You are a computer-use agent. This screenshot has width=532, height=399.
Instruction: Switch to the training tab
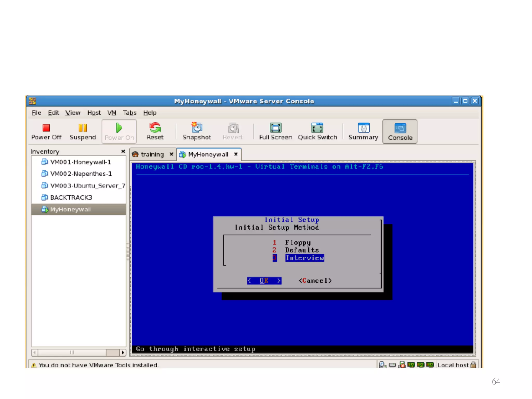[152, 154]
